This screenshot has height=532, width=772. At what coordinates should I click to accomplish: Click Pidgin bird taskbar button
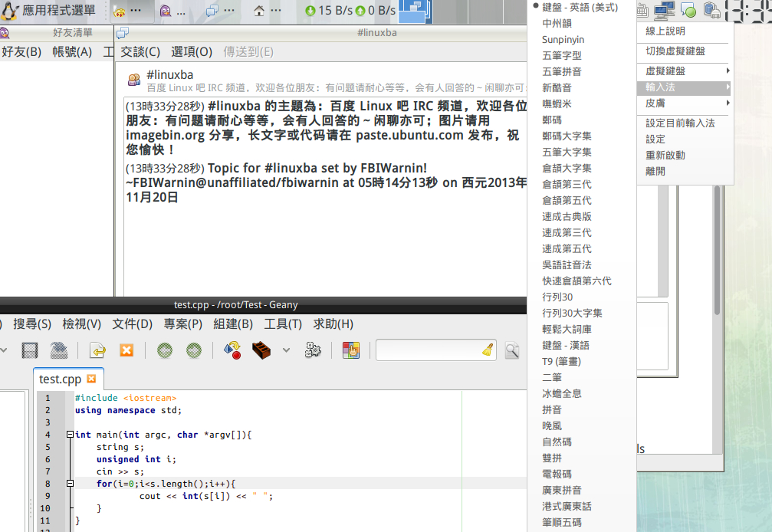click(173, 10)
